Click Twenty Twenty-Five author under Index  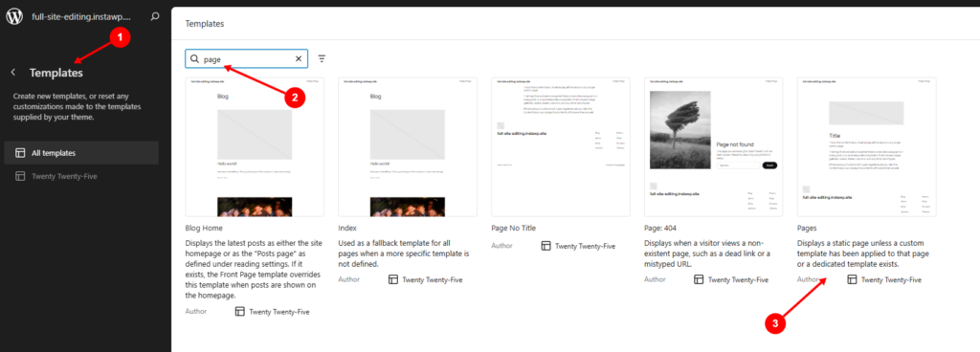(432, 279)
